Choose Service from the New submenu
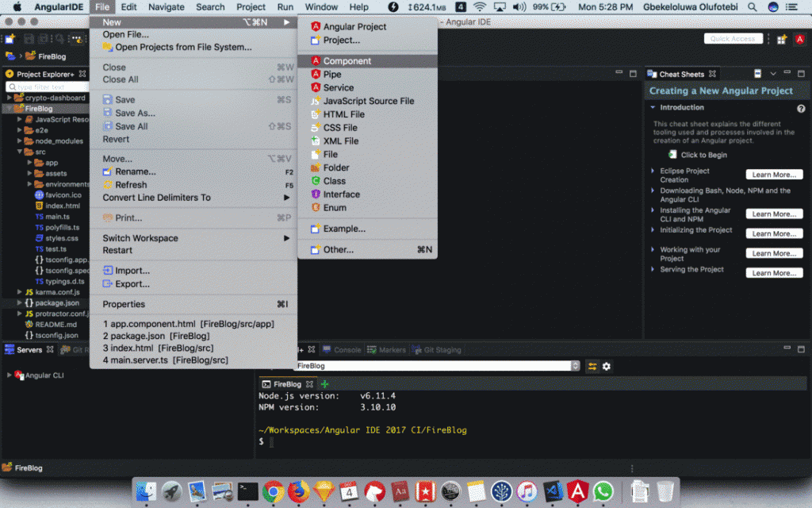 pos(367,87)
